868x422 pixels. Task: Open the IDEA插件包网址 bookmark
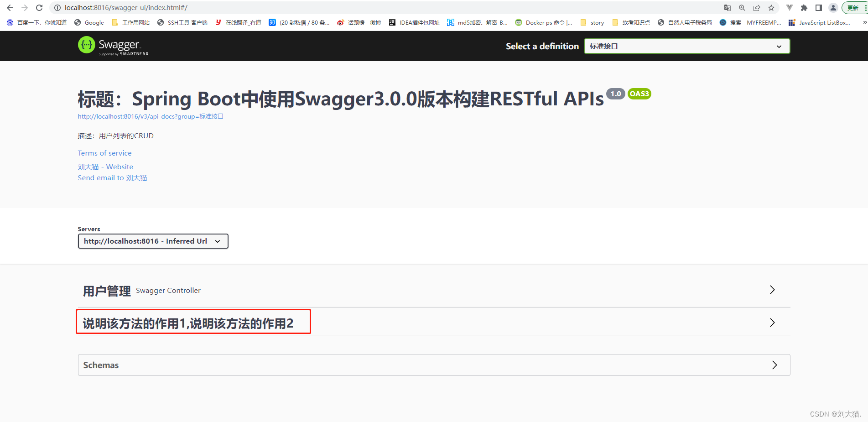(414, 22)
